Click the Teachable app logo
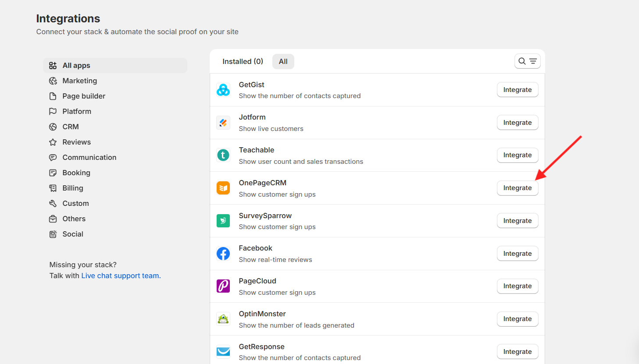This screenshot has height=364, width=639. 223,155
